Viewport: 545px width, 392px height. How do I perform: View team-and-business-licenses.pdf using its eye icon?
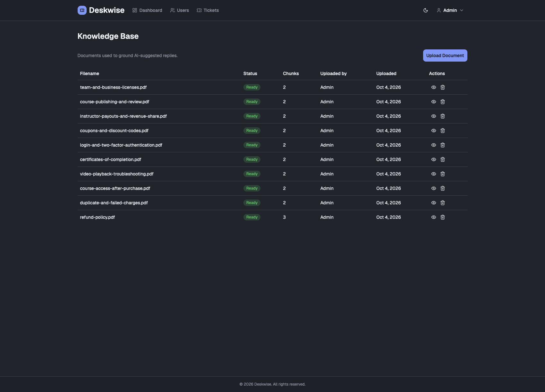click(x=434, y=87)
